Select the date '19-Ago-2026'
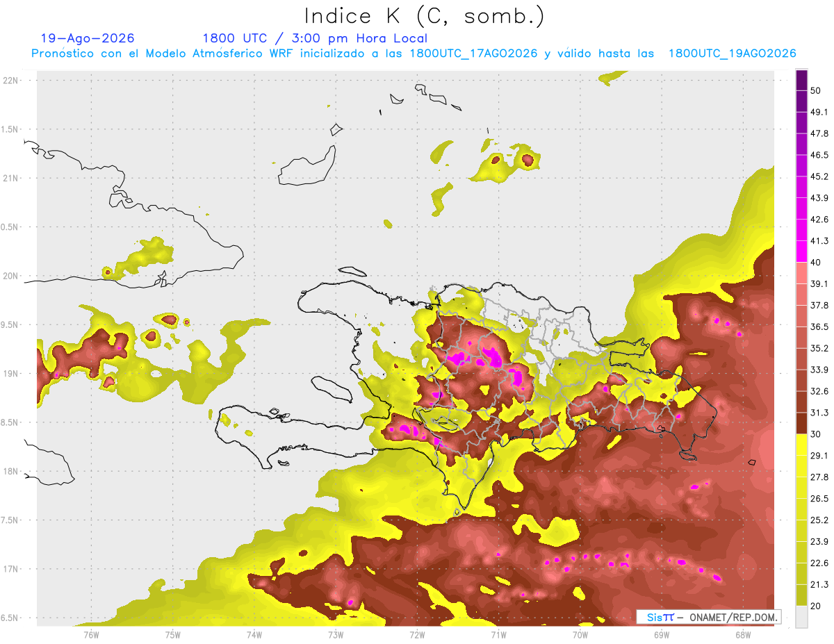The image size is (834, 644). click(88, 38)
